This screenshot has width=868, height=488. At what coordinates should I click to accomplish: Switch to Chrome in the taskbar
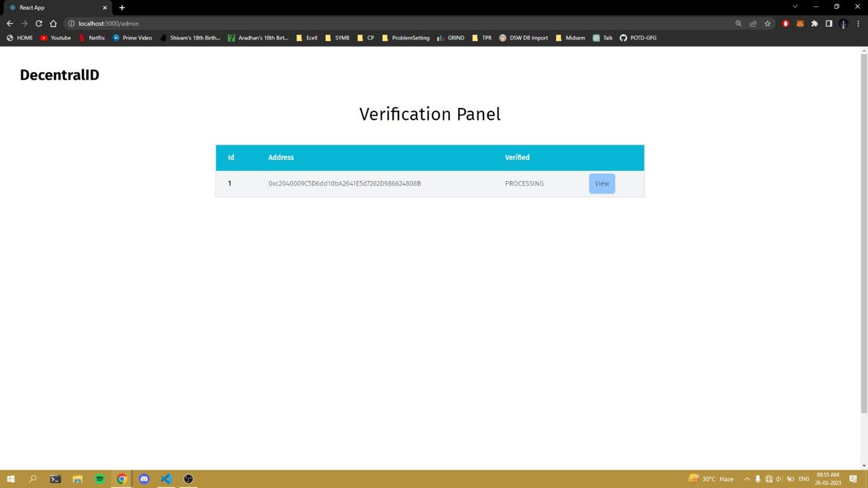122,479
